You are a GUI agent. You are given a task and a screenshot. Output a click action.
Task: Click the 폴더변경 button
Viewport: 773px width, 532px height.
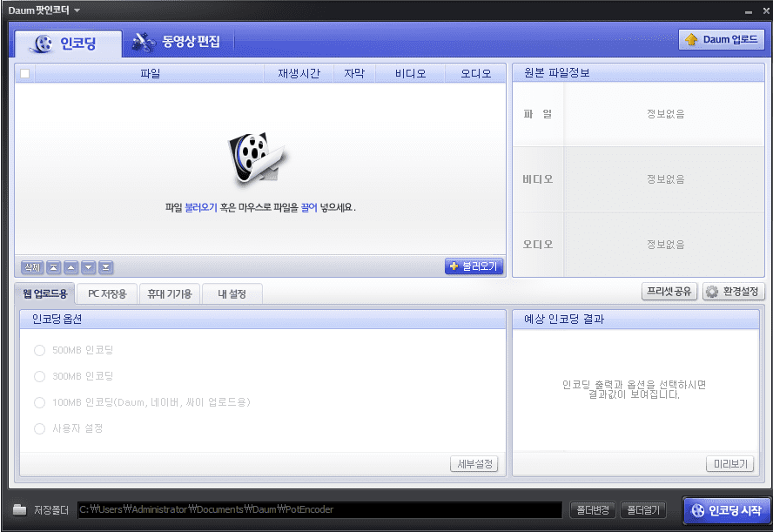tap(593, 510)
